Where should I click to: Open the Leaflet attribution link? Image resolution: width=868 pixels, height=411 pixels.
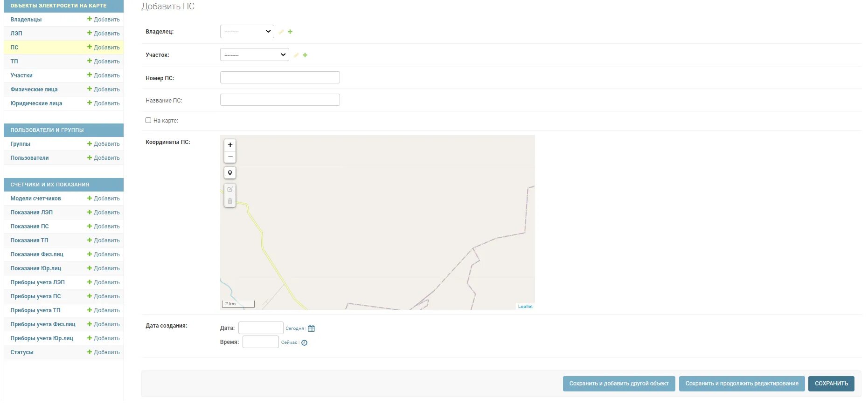point(525,307)
